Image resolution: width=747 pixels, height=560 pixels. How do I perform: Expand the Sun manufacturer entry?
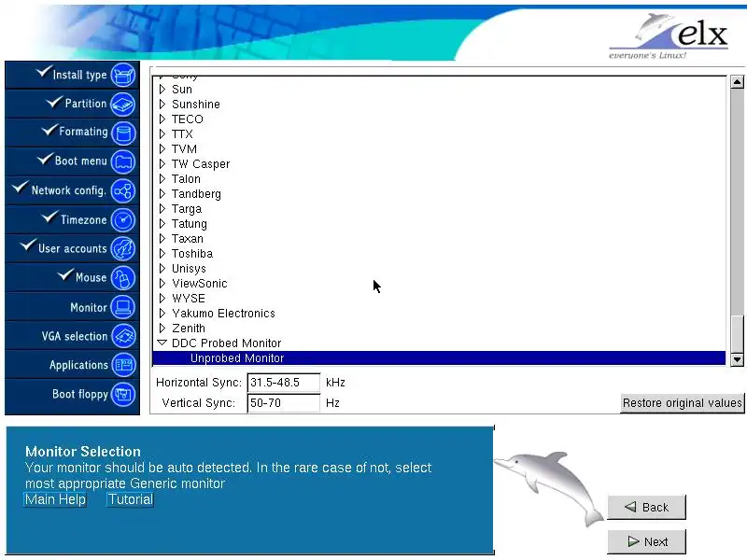162,89
